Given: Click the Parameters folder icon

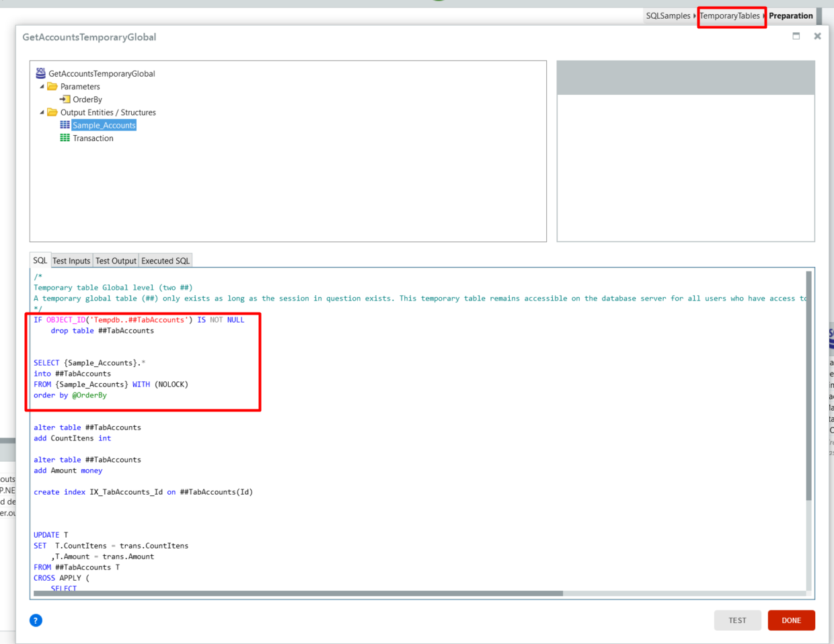Looking at the screenshot, I should 52,87.
